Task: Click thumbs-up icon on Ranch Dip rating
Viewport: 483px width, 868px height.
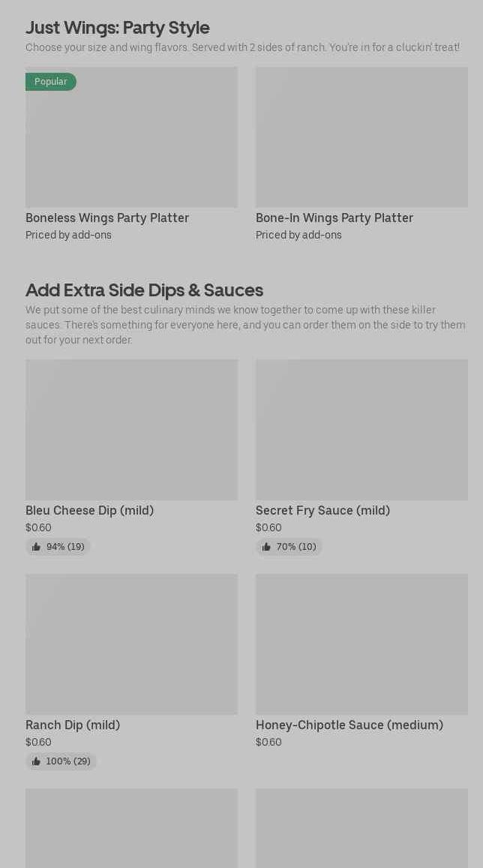Action: [37, 761]
